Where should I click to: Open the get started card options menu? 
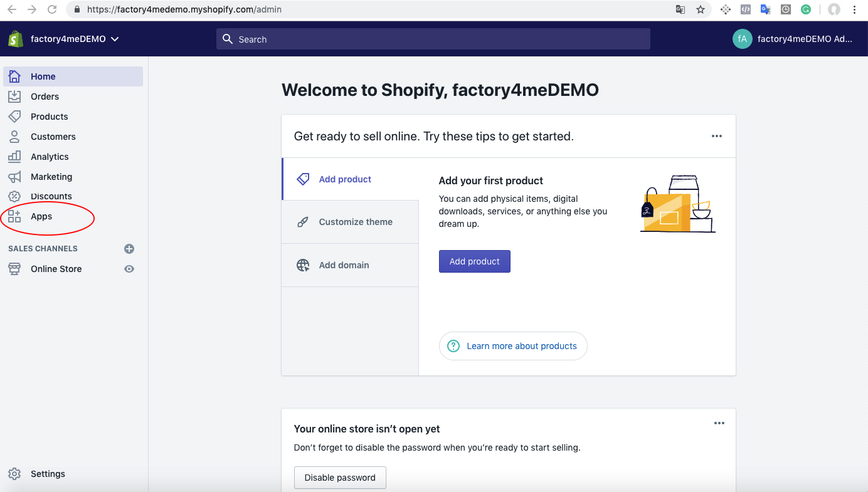pyautogui.click(x=717, y=136)
